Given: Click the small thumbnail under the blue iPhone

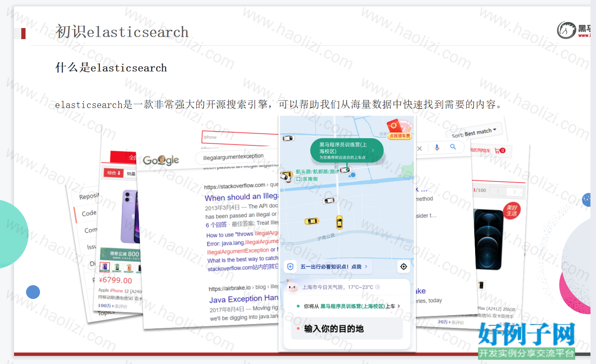Looking at the screenshot, I should tap(481, 285).
